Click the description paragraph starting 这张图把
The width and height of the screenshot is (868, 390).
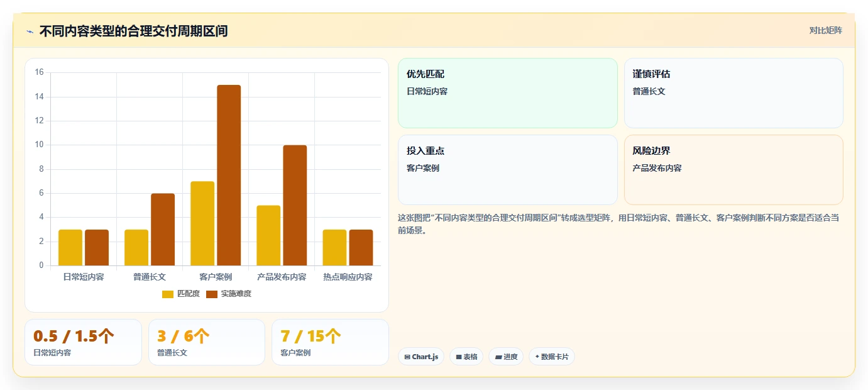click(618, 224)
